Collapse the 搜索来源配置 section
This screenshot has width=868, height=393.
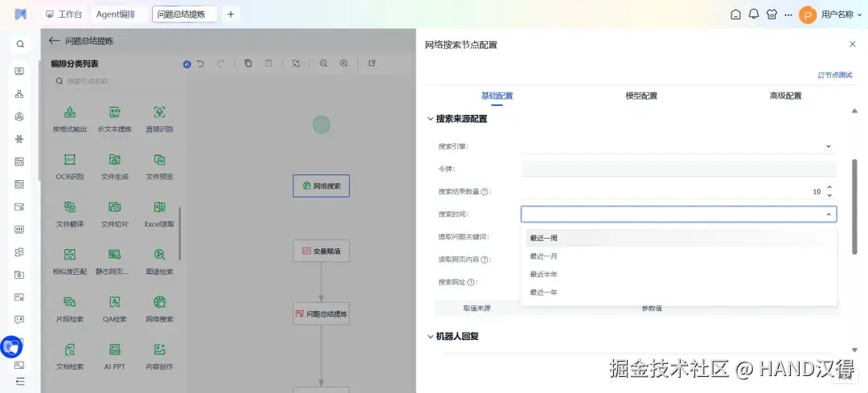pos(431,118)
